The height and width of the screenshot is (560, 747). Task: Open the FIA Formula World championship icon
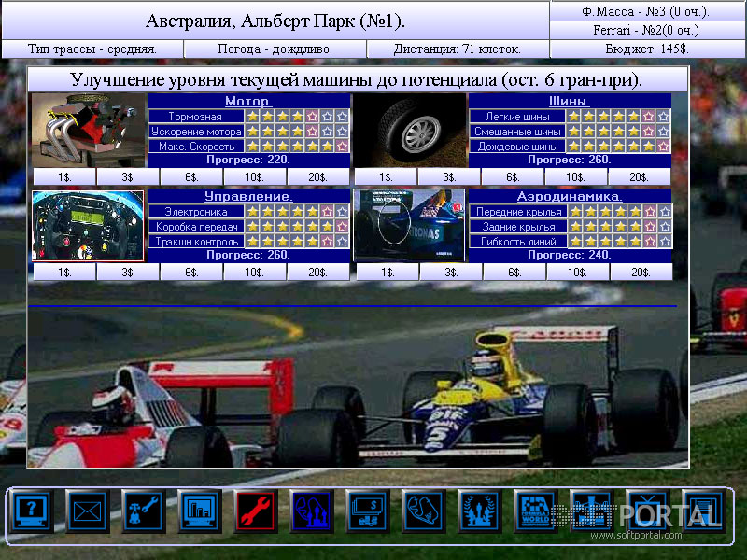coord(536,511)
